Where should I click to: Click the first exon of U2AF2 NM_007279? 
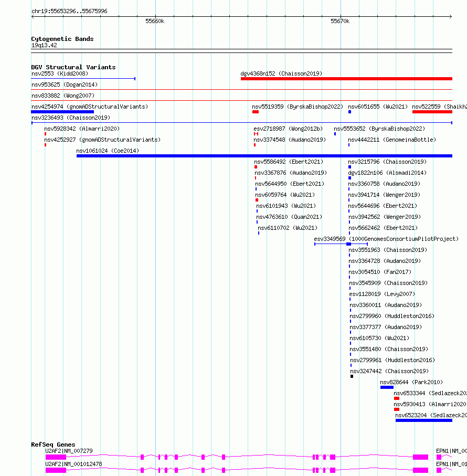(56, 457)
